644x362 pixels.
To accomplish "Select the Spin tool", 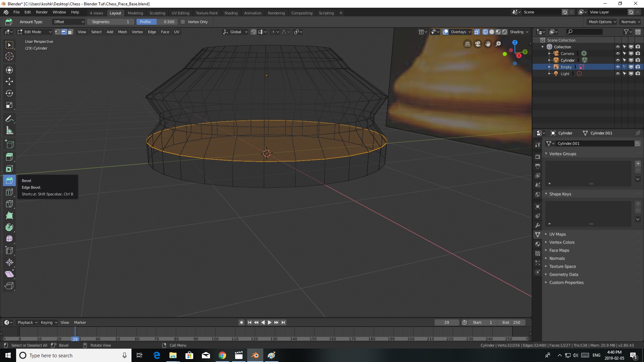I will pyautogui.click(x=9, y=227).
